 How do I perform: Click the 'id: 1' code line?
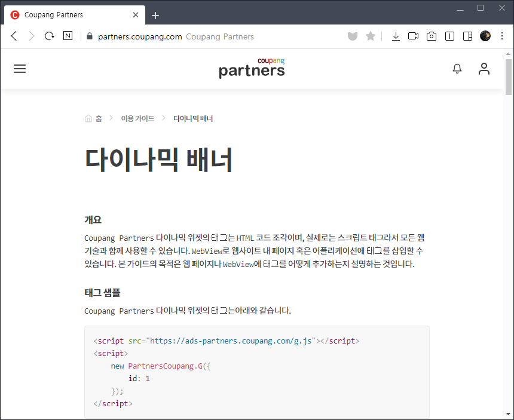pos(139,378)
